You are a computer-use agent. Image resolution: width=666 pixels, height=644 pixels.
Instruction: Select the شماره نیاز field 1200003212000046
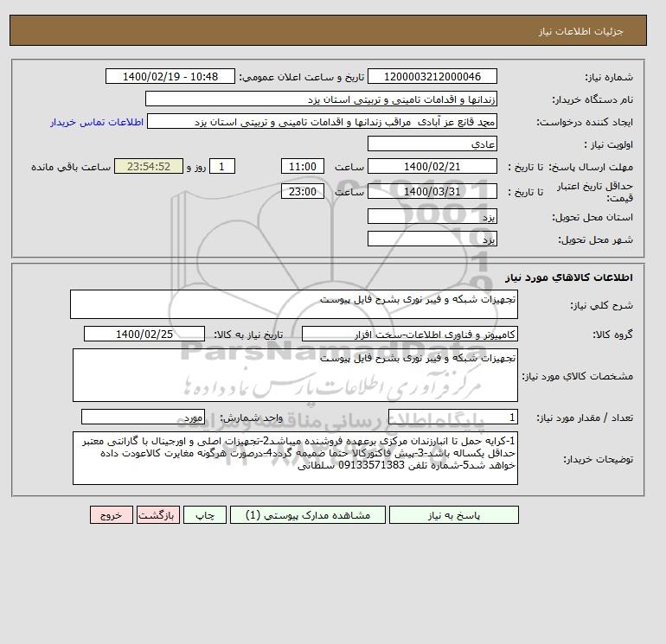(x=432, y=76)
